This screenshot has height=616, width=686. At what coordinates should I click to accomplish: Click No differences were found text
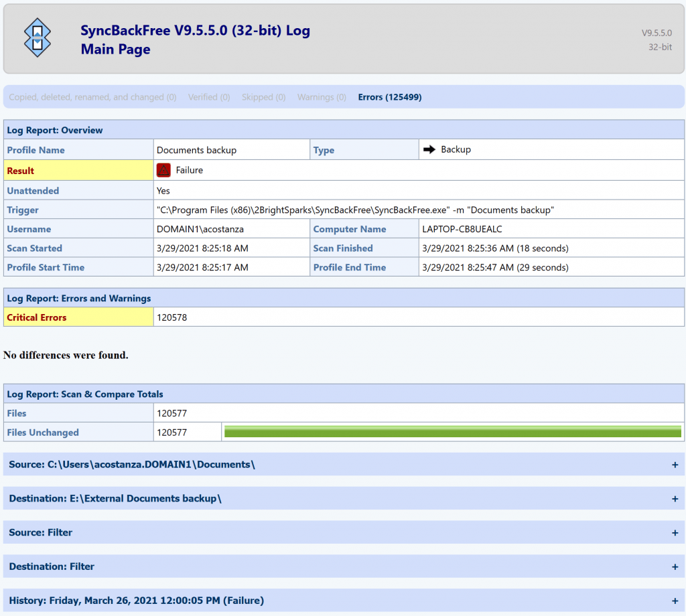[x=66, y=355]
